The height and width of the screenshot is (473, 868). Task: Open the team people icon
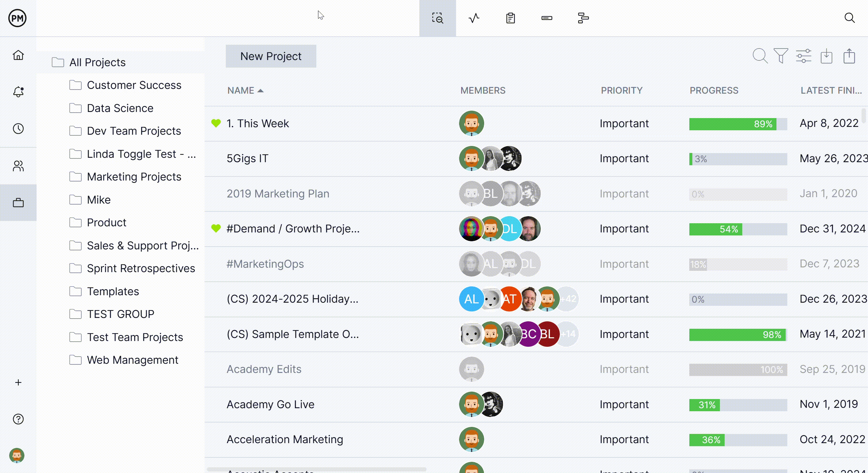[x=18, y=166]
